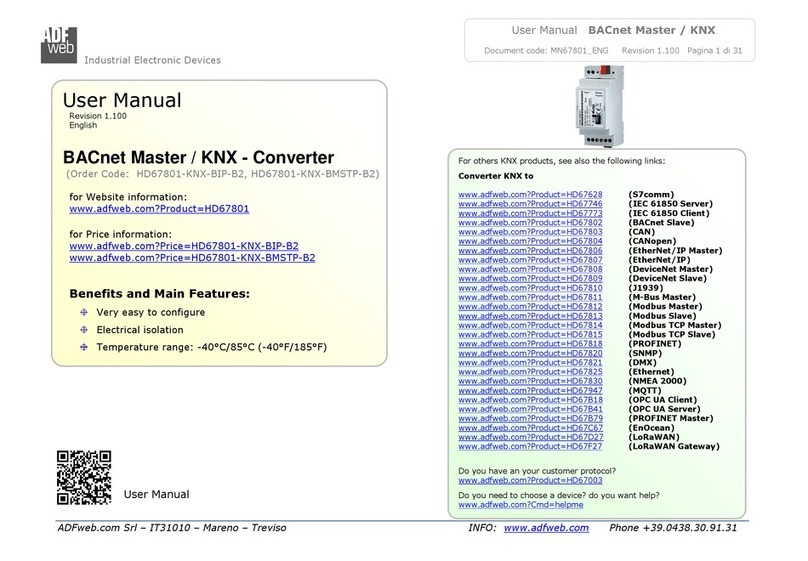Click 'Industrial Electronic Devices' tagline

pos(153,60)
